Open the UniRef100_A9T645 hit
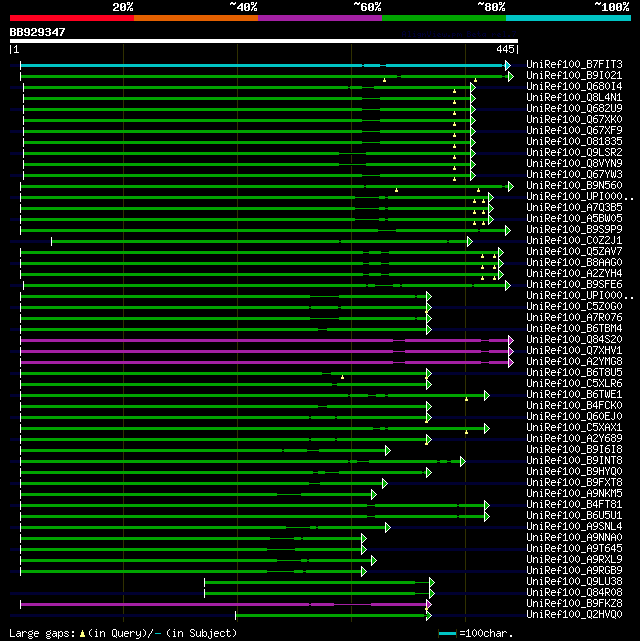640x641 pixels. (574, 549)
